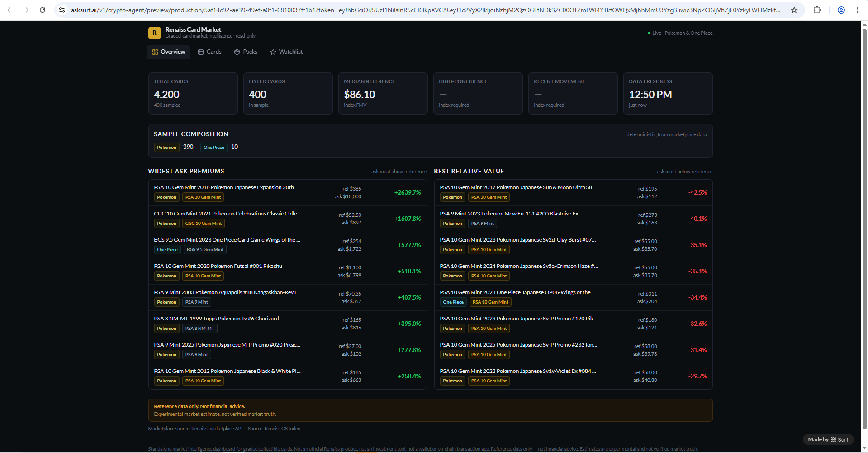
Task: Click the page vertical scrollbar thumb
Action: tap(864, 229)
